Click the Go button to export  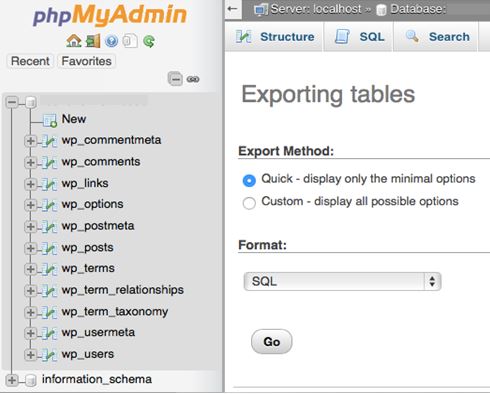click(x=271, y=342)
